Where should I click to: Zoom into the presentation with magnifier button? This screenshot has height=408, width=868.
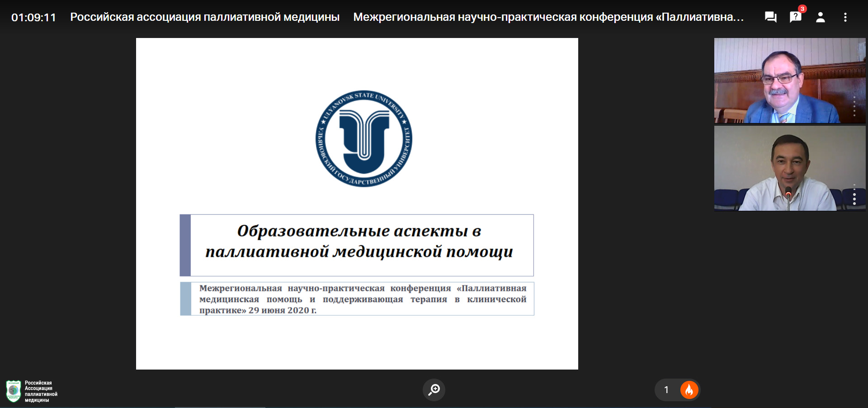point(434,389)
